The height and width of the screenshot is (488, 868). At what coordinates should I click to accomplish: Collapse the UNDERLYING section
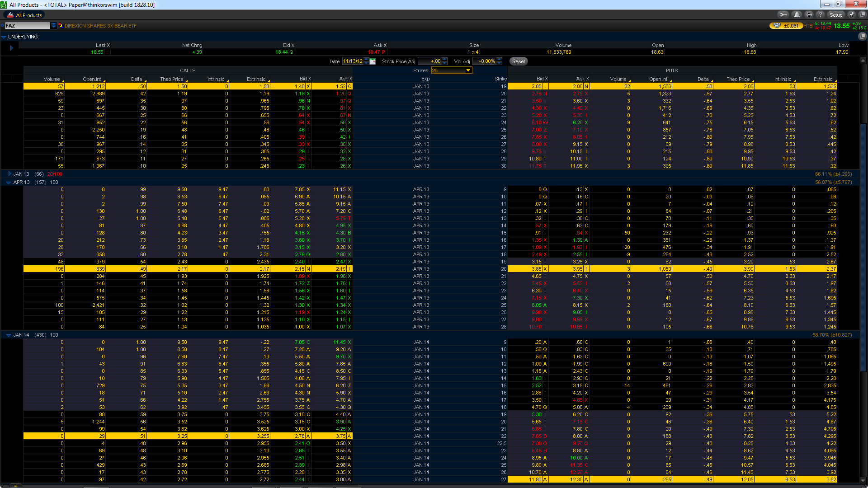(x=4, y=37)
